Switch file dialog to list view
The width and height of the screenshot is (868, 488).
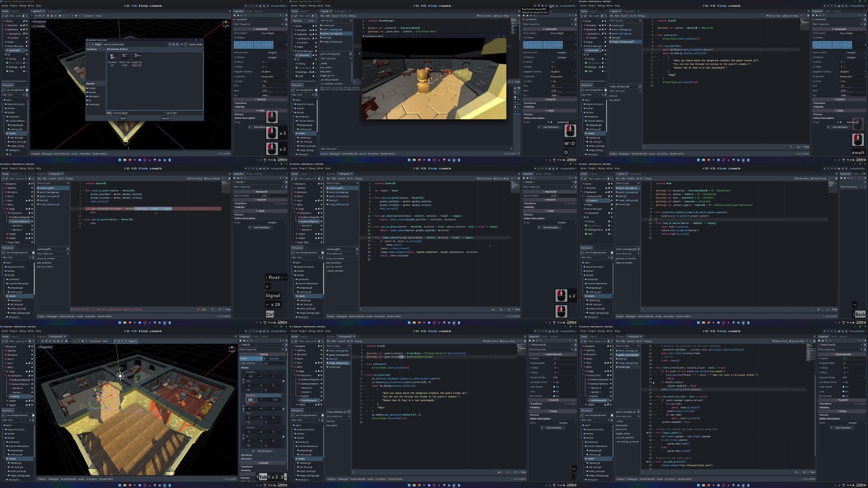(x=186, y=44)
